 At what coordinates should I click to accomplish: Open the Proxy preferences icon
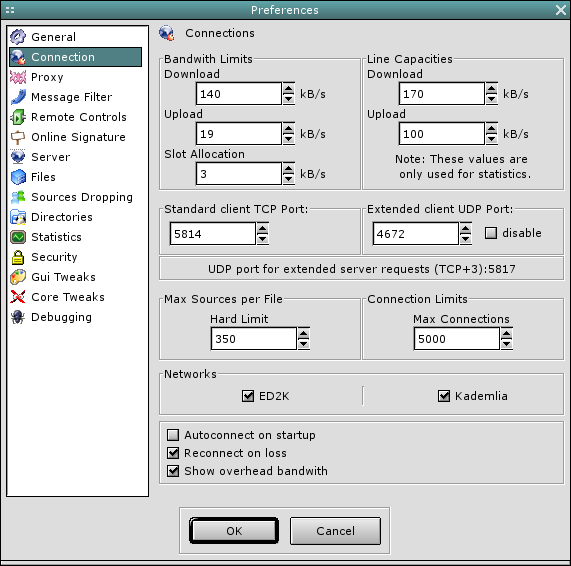click(x=18, y=77)
